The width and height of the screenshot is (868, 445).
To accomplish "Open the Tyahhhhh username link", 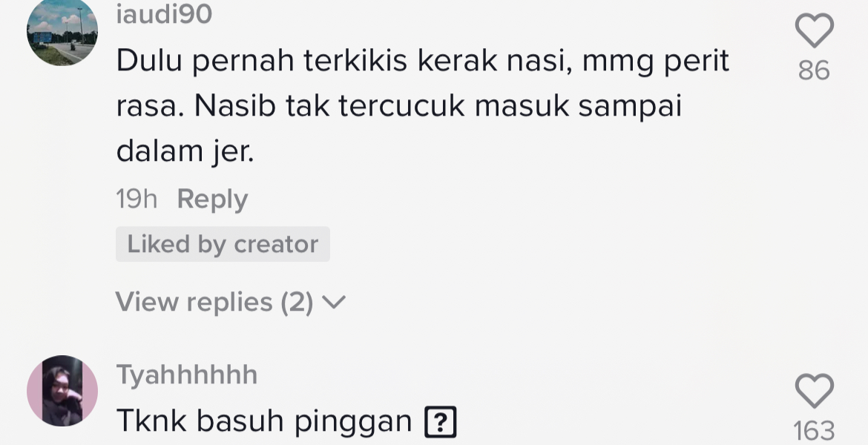I will 187,375.
